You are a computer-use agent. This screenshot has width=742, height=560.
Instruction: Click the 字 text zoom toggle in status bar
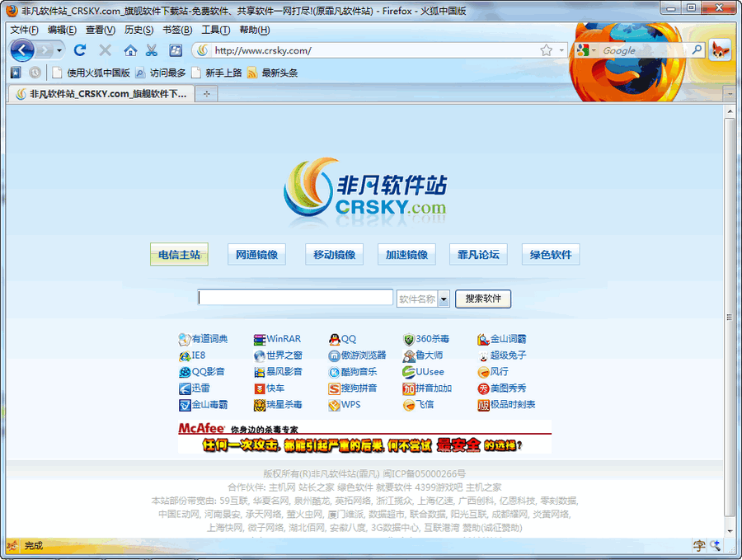(698, 545)
